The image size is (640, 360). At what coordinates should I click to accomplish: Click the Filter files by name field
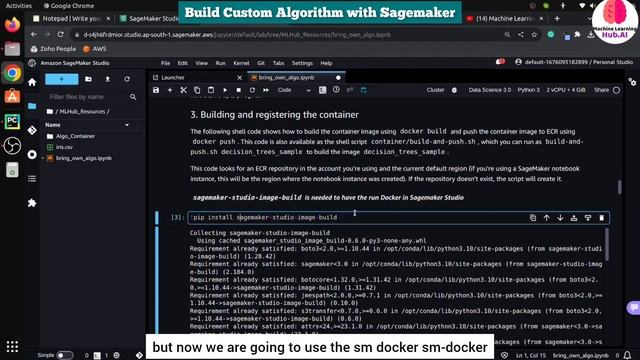[x=92, y=97]
